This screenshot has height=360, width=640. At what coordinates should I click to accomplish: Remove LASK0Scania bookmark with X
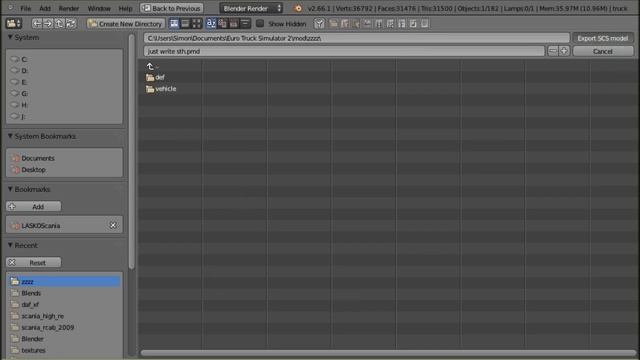(x=113, y=225)
